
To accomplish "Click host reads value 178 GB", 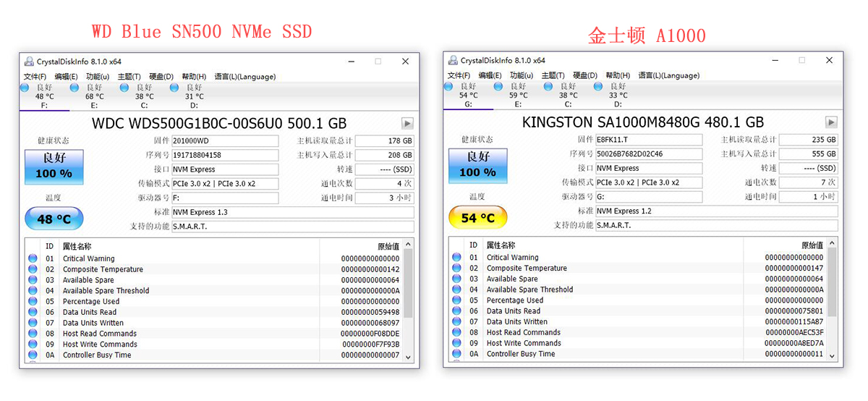I will (385, 141).
